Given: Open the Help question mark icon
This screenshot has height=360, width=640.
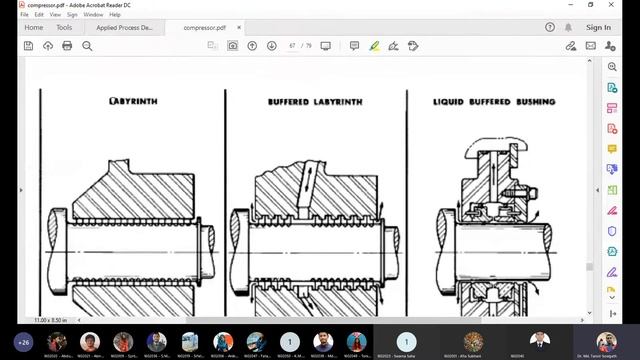Looking at the screenshot, I should click(x=550, y=27).
